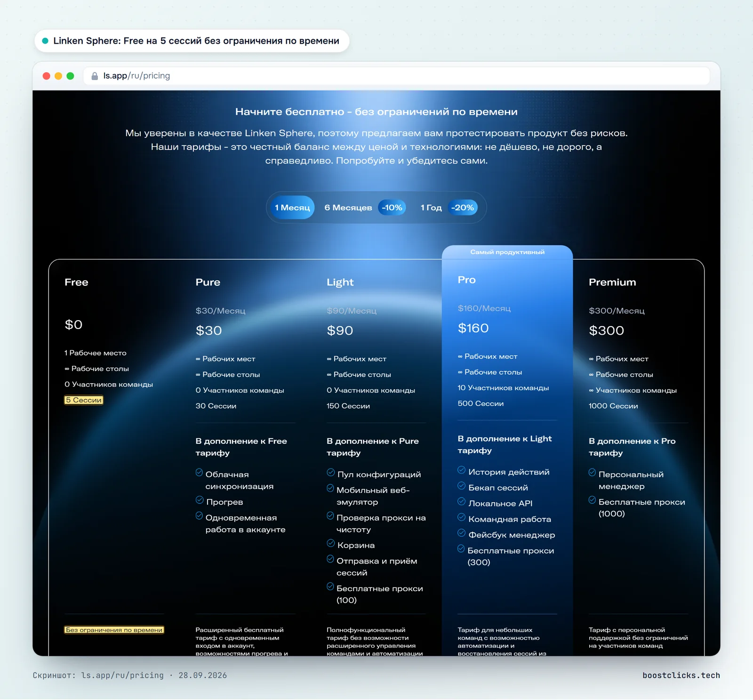753x700 pixels.
Task: Switch billing to 6 Месяцев
Action: [348, 208]
